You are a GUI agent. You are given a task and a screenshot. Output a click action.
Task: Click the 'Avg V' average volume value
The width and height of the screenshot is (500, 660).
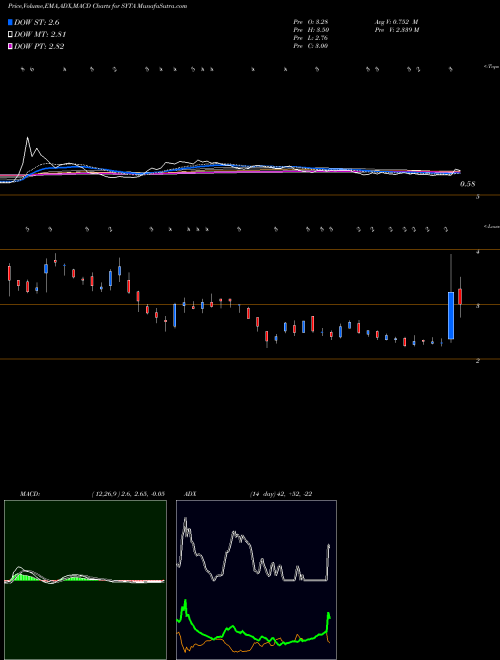point(395,22)
